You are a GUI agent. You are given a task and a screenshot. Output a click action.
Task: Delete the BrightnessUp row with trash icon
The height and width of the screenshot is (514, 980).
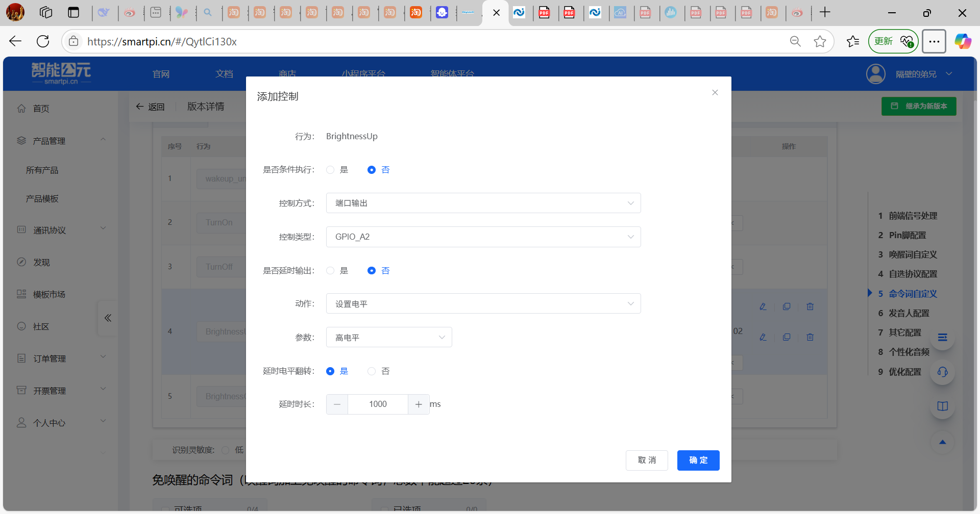point(810,337)
